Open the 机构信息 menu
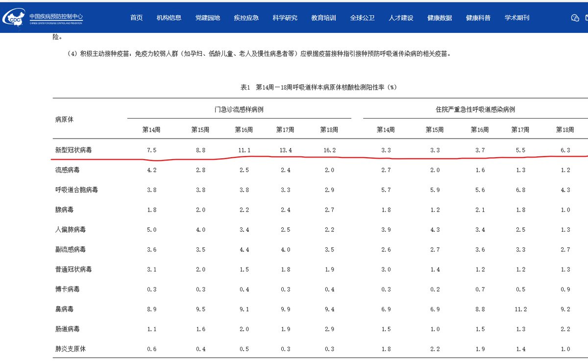 pos(169,18)
